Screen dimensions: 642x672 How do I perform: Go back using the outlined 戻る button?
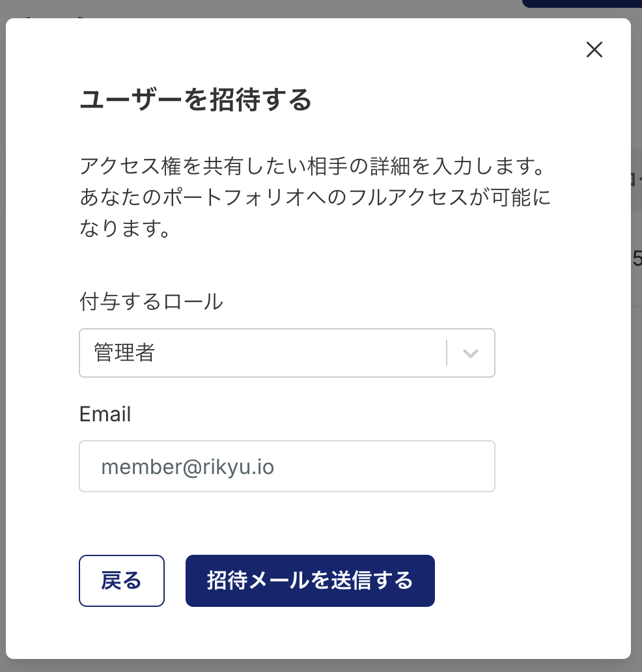(122, 580)
